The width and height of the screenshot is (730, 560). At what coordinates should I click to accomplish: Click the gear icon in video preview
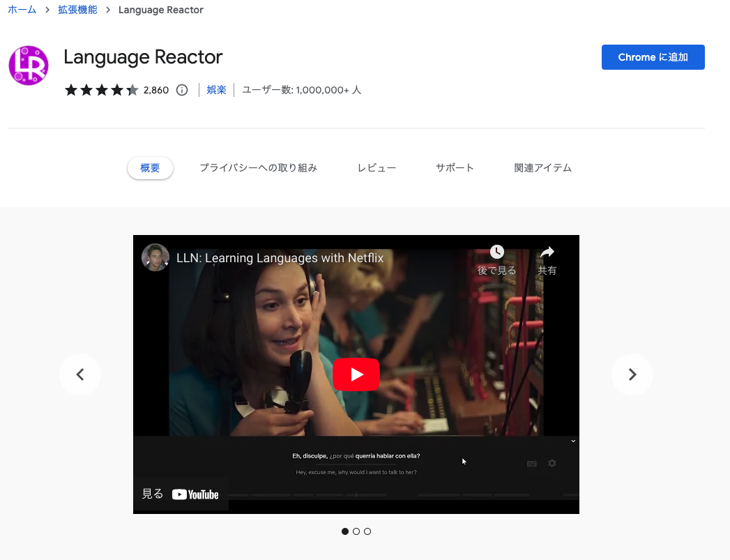[x=552, y=463]
